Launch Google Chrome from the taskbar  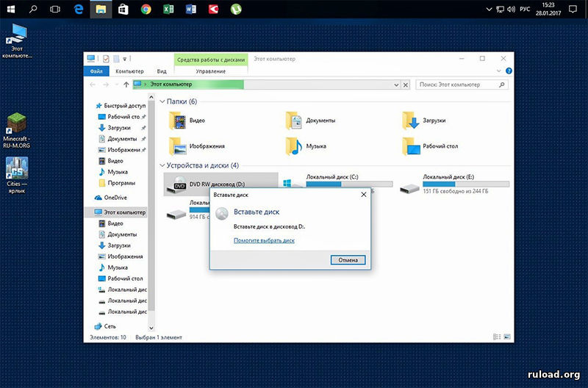click(146, 9)
